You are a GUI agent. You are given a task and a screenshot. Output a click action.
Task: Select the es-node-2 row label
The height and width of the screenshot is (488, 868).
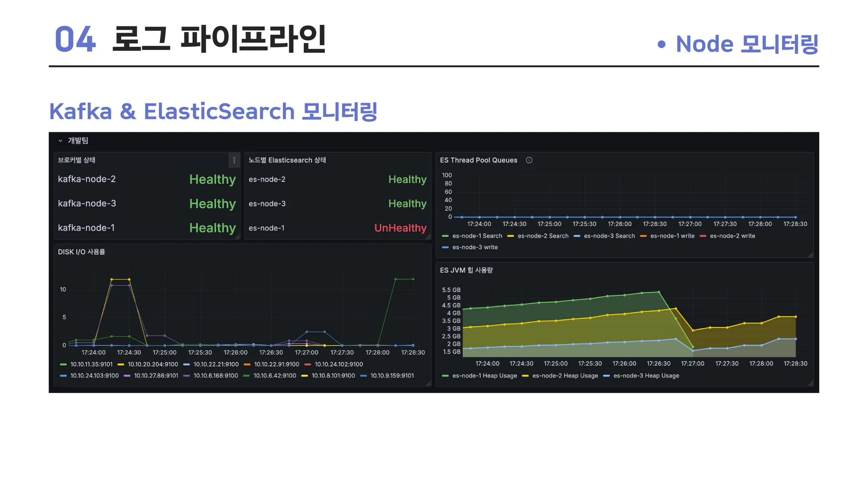click(267, 180)
